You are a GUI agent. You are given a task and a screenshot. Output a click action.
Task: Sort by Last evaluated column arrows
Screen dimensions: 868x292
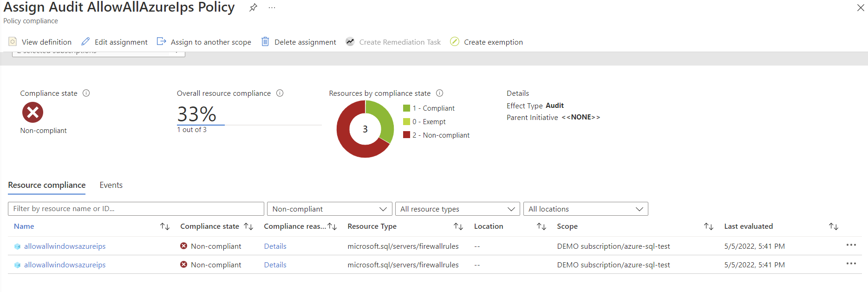834,226
